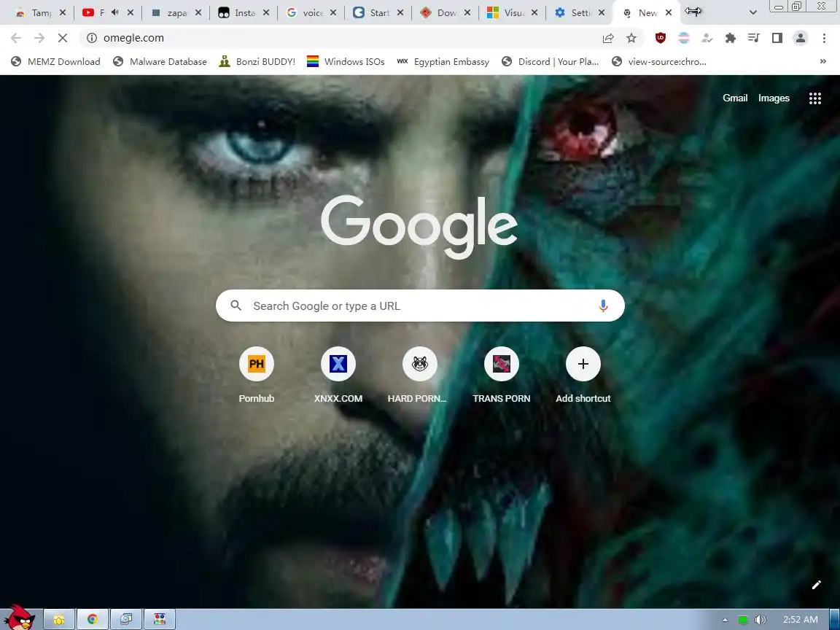
Task: Open the Google apps grid
Action: [814, 98]
